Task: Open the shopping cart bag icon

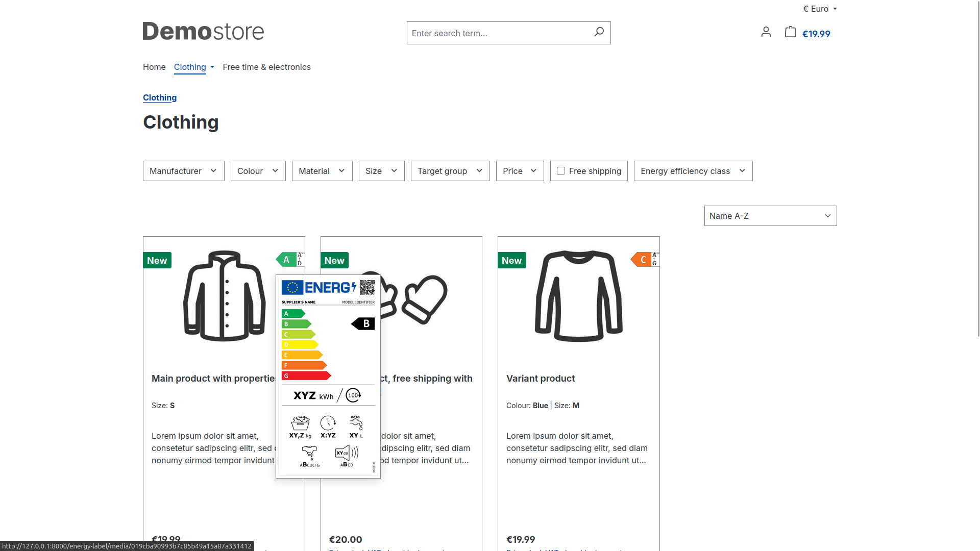Action: coord(790,32)
